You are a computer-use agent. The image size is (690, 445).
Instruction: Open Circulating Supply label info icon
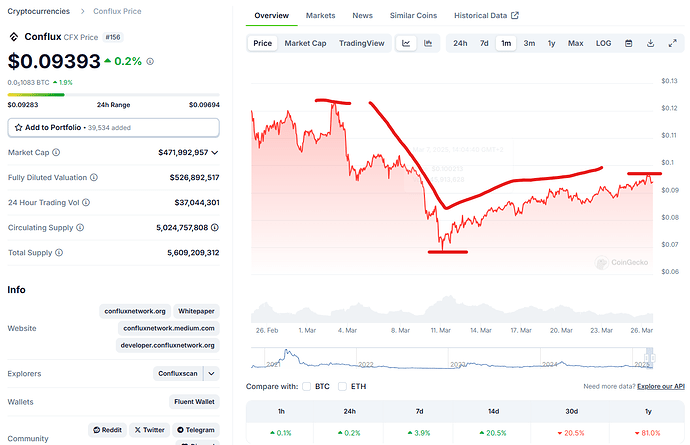pyautogui.click(x=80, y=228)
